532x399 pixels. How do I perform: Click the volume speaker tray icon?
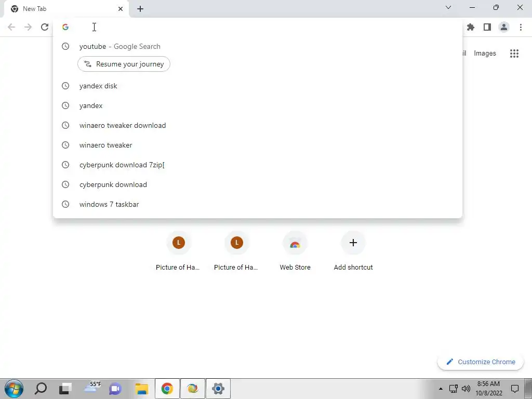pyautogui.click(x=466, y=389)
